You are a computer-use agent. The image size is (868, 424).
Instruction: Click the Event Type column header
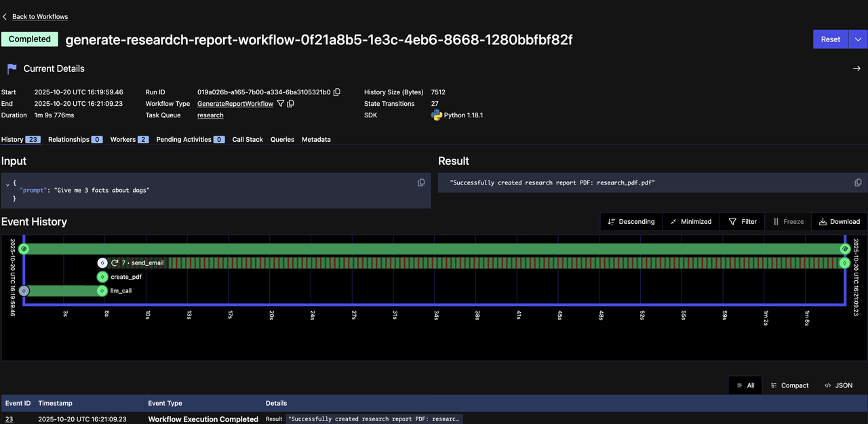click(x=165, y=403)
